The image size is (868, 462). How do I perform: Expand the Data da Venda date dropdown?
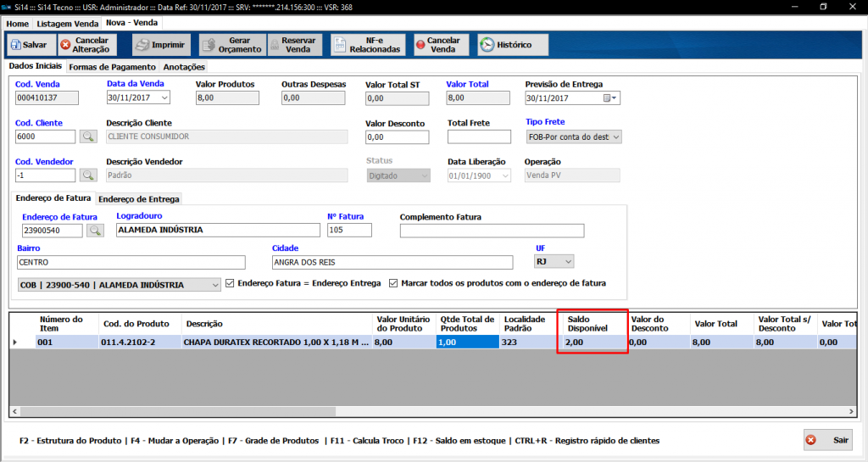(x=164, y=98)
